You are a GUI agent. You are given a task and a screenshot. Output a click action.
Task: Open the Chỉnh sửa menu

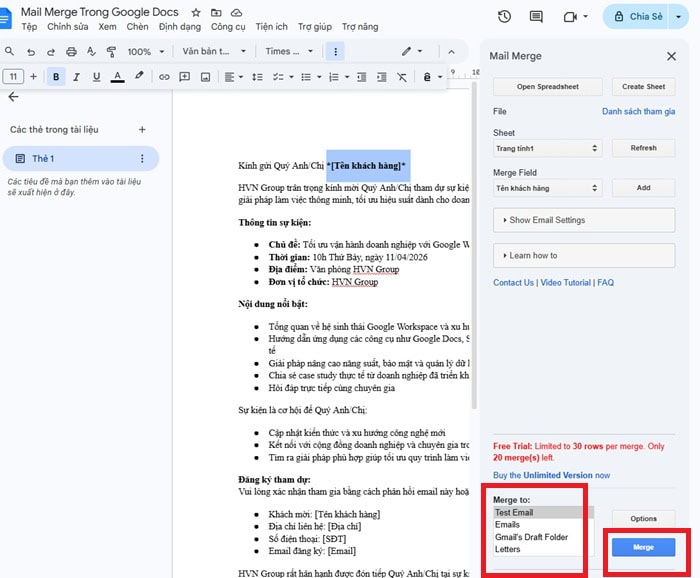click(68, 27)
